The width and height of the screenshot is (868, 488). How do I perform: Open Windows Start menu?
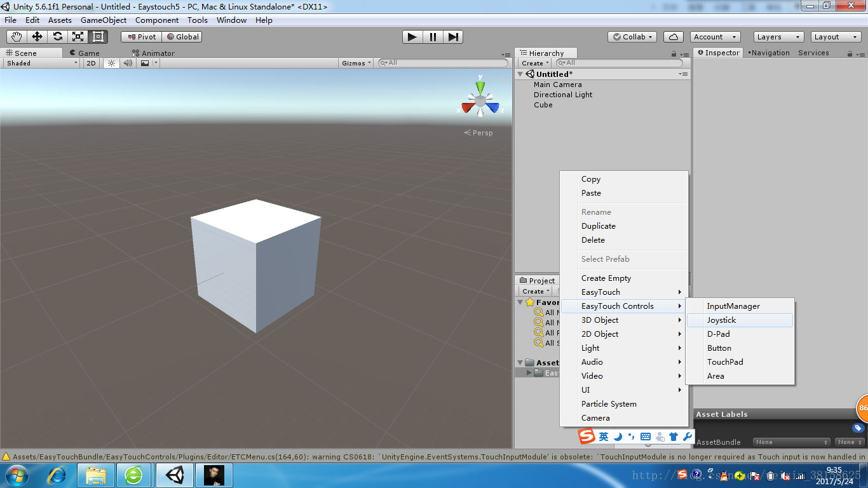pyautogui.click(x=17, y=475)
